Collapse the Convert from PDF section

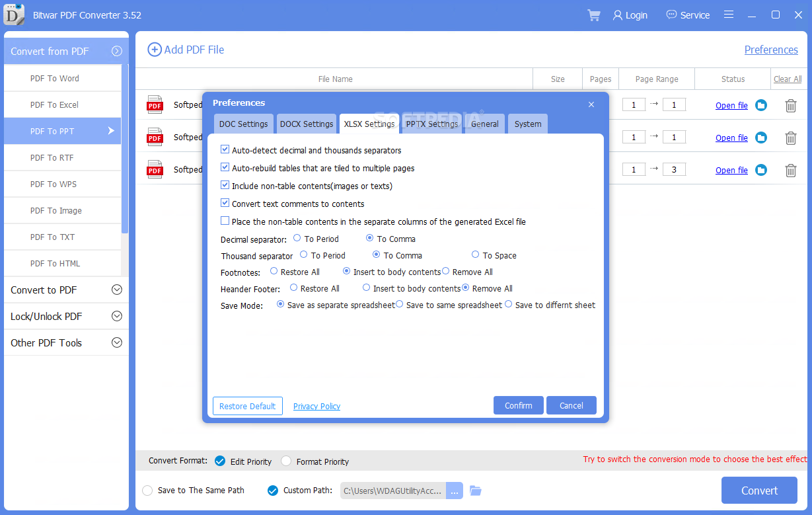tap(117, 51)
